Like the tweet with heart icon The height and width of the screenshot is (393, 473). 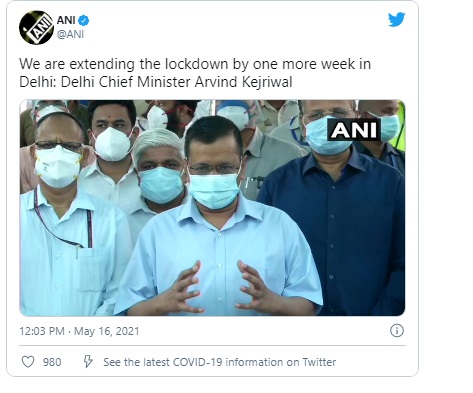[28, 362]
